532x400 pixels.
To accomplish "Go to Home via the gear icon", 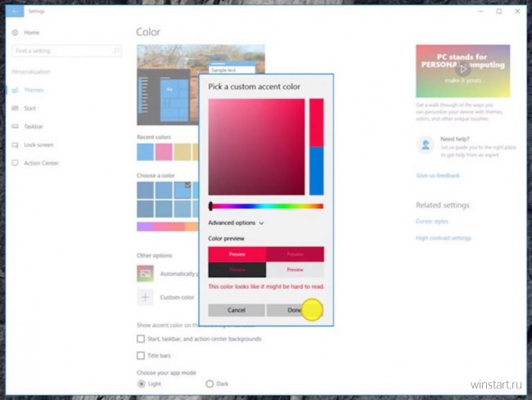I will coord(16,32).
